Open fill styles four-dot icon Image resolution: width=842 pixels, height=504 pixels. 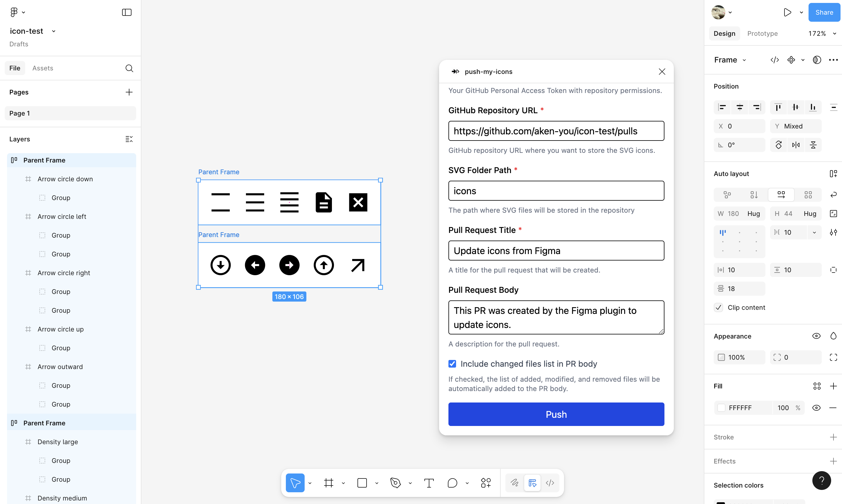pyautogui.click(x=816, y=386)
